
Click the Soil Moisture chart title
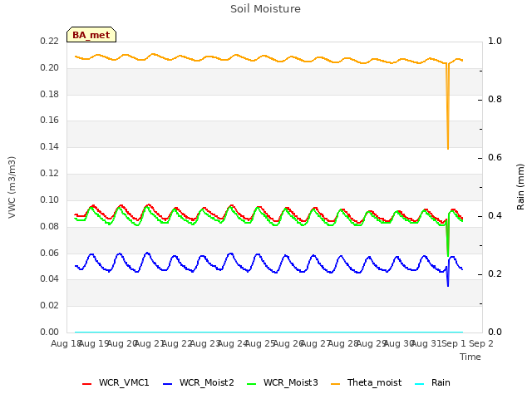point(265,9)
